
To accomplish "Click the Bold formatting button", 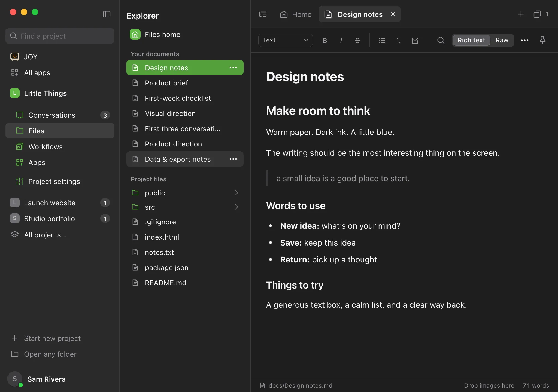I will (x=325, y=41).
